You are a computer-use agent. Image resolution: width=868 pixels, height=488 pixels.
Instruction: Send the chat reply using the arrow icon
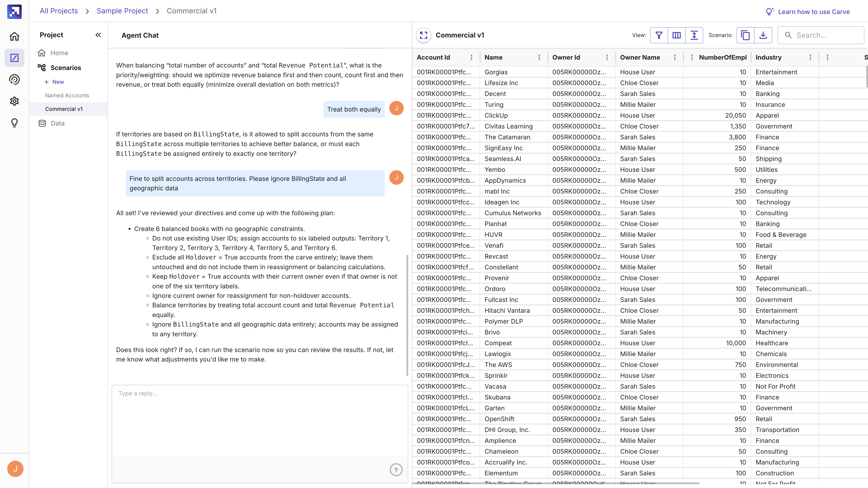pos(396,469)
